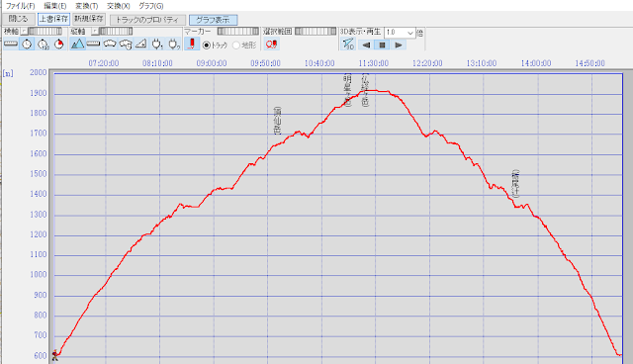This screenshot has height=364, width=633.
Task: Click the 11:30:00 time axis label
Action: click(x=374, y=63)
